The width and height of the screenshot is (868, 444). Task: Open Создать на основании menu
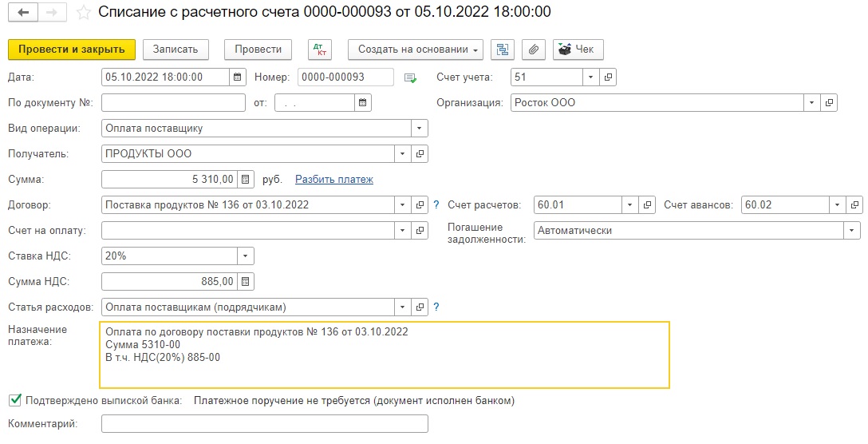point(415,50)
